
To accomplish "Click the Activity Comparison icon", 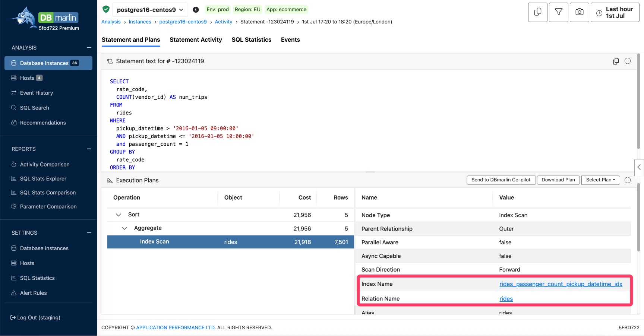I will [14, 164].
